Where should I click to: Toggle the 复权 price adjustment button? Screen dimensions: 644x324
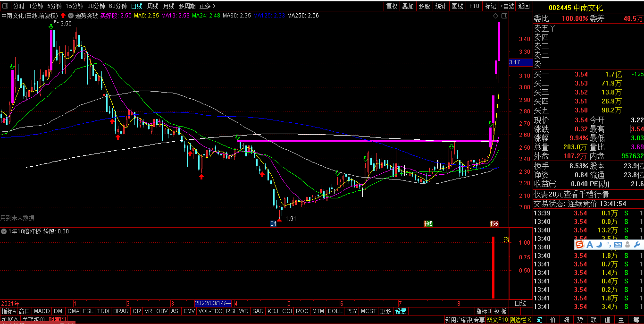click(392, 6)
